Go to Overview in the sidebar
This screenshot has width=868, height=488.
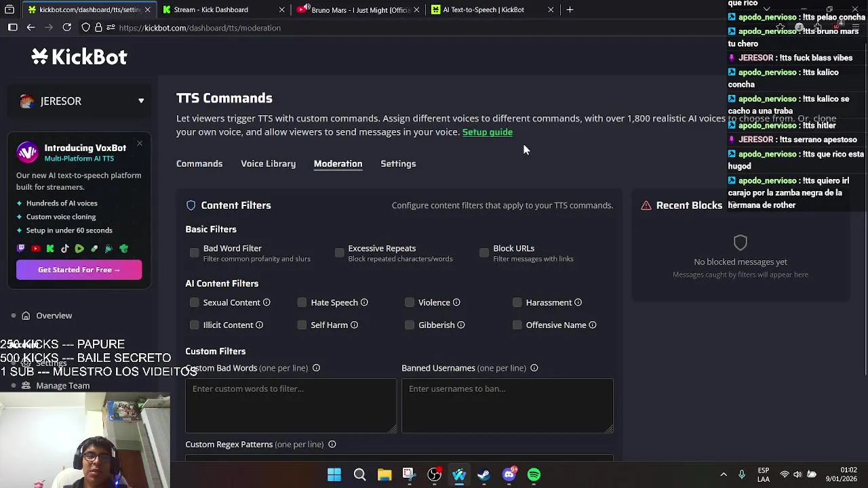(54, 316)
